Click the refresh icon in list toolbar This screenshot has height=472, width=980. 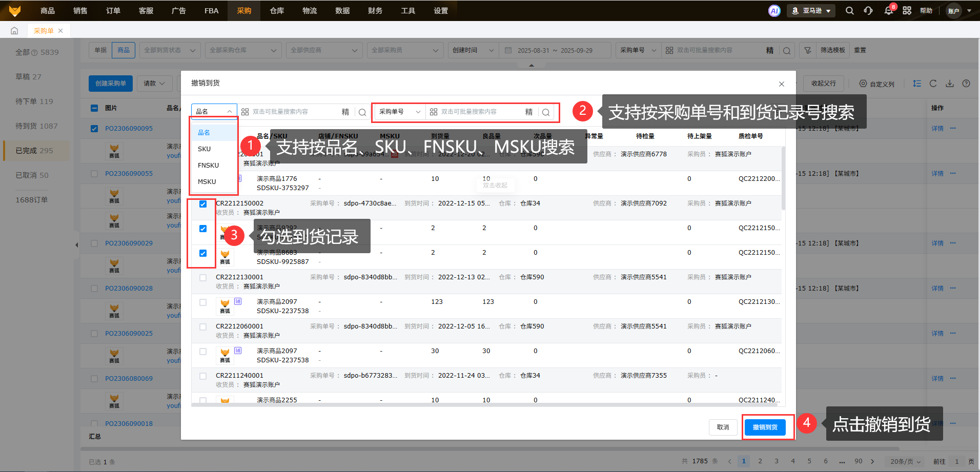[933, 84]
